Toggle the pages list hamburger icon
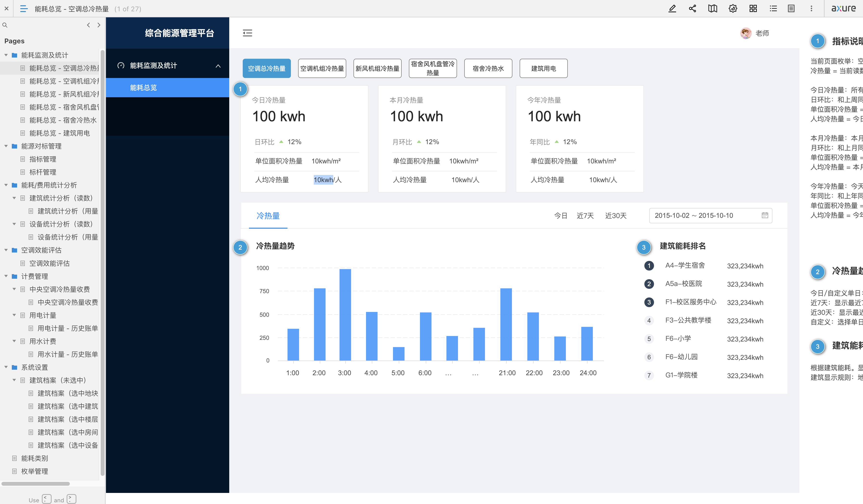Image resolution: width=863 pixels, height=504 pixels. point(24,9)
